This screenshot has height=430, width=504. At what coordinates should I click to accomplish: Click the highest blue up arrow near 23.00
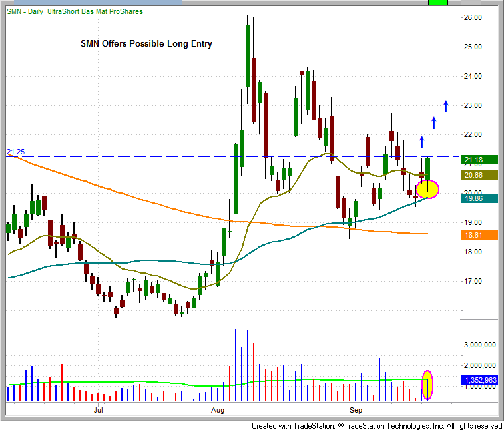pyautogui.click(x=446, y=106)
